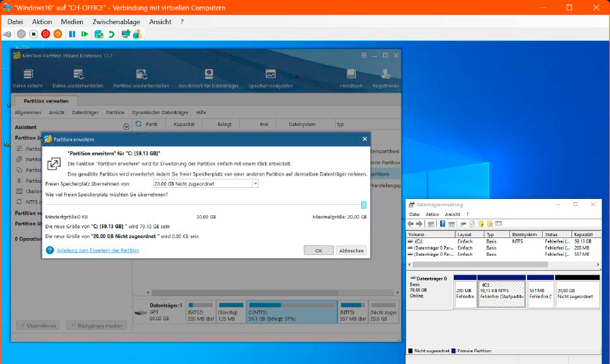Toggle enhanced session monitor icon
This screenshot has height=364, width=610.
tap(125, 34)
